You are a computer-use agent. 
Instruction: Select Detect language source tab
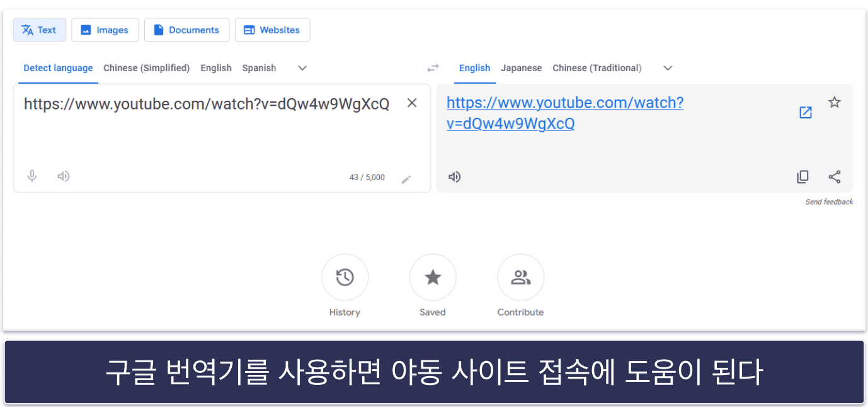tap(58, 68)
